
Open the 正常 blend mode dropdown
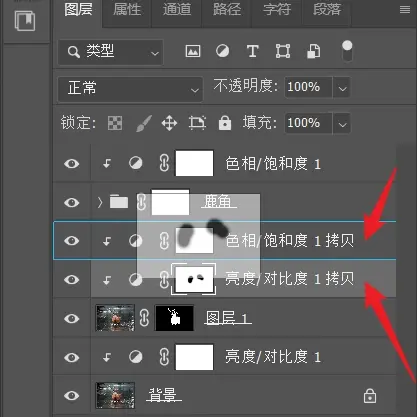tap(130, 89)
